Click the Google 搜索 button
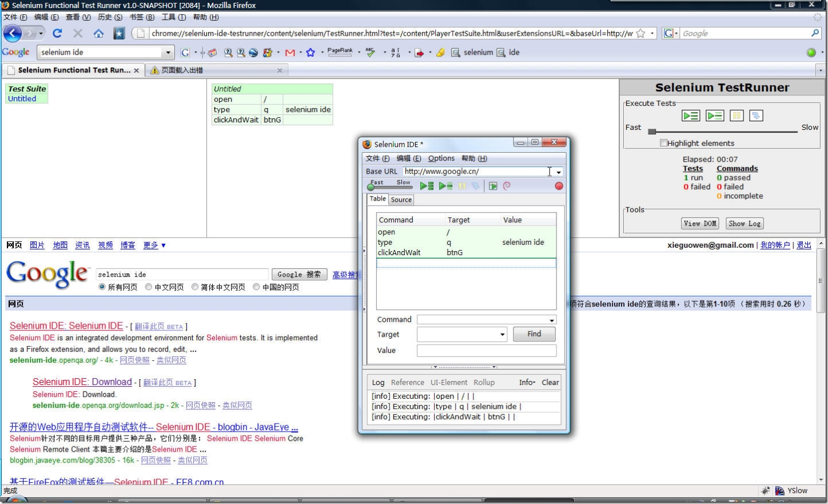The image size is (828, 504). (x=299, y=275)
